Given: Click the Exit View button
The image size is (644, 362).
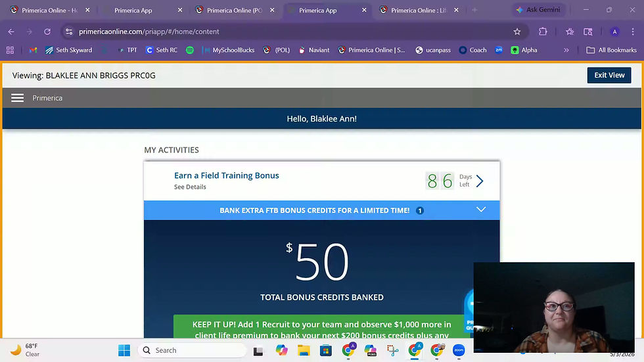Looking at the screenshot, I should point(609,75).
